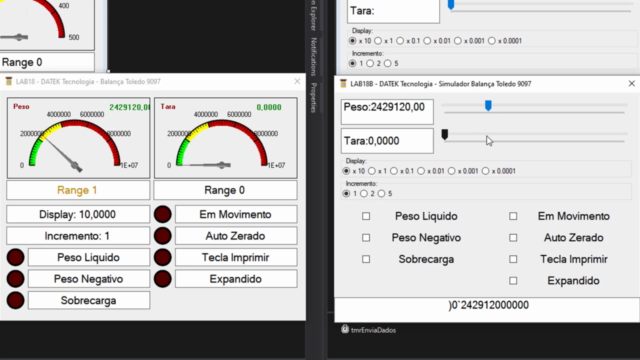Select Display x 1 in the top background window
Screen dimensions: 640x360
point(378,41)
